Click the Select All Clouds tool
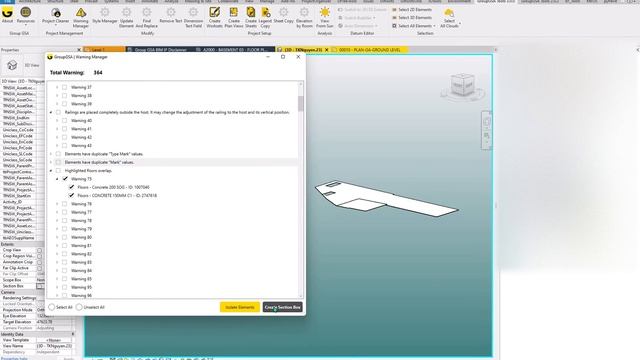 [x=449, y=18]
